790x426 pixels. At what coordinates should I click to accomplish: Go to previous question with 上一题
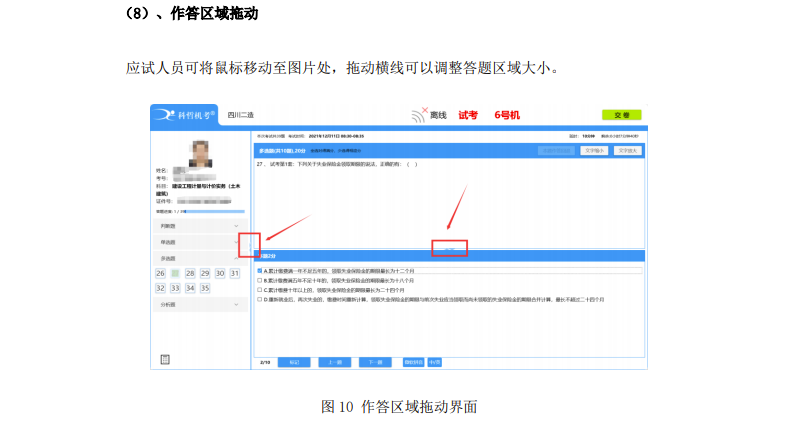(336, 361)
